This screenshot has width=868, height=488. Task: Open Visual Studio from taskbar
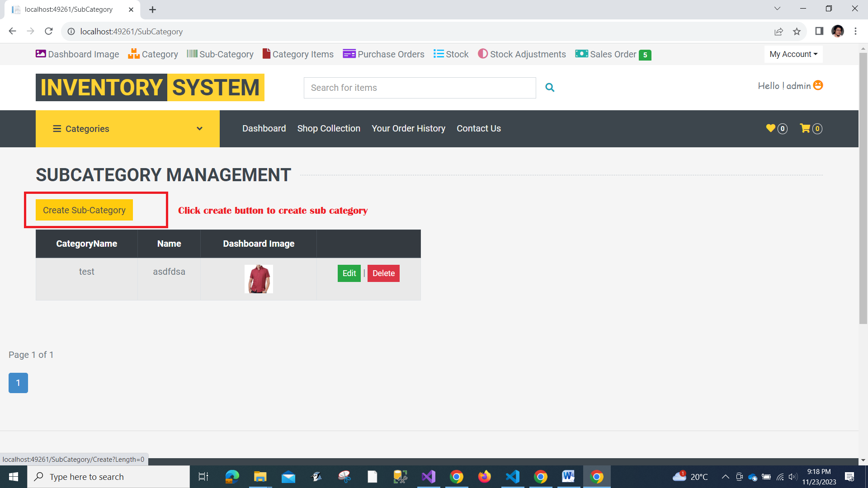[428, 477]
